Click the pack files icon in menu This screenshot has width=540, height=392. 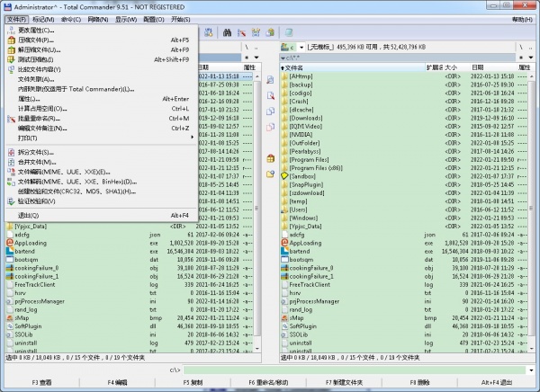tap(10, 40)
